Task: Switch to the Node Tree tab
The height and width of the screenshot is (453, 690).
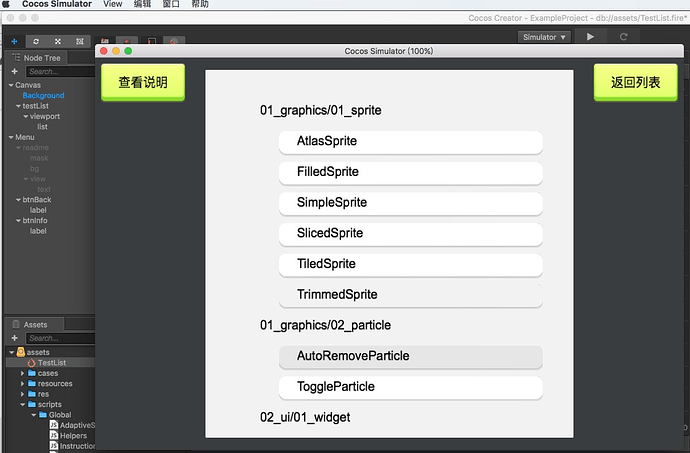Action: click(36, 58)
